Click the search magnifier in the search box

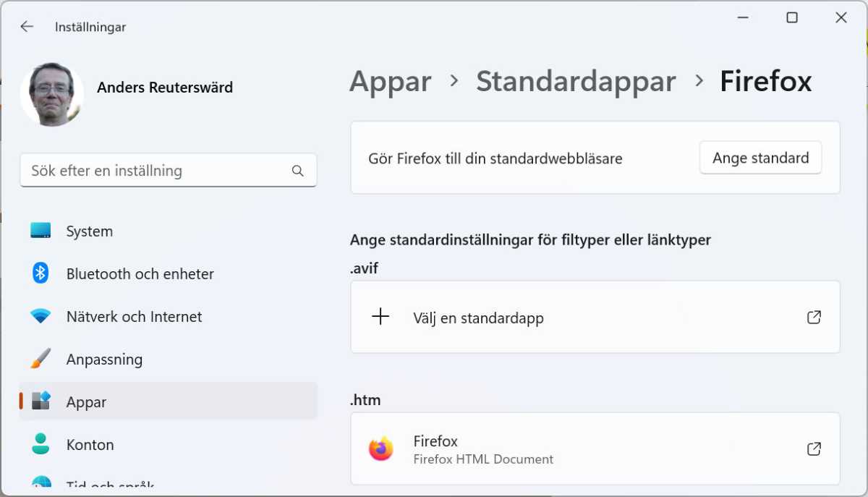coord(297,170)
